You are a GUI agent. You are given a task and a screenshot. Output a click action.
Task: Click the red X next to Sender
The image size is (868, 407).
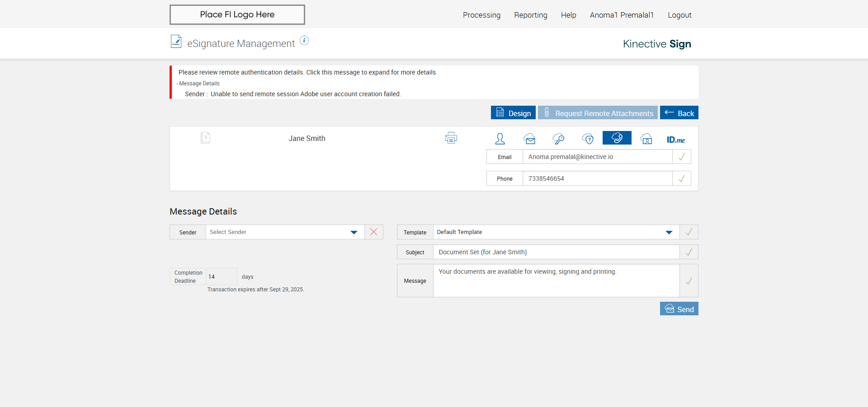[373, 232]
